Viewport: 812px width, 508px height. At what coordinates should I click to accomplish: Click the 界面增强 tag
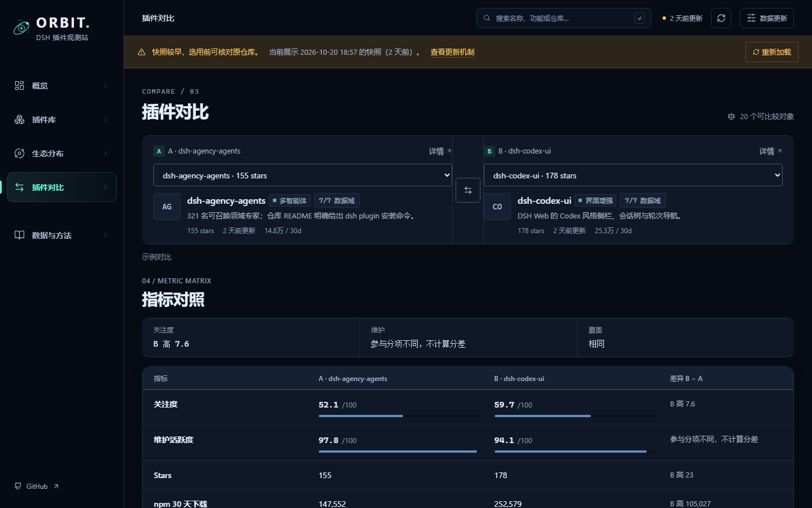tap(596, 200)
